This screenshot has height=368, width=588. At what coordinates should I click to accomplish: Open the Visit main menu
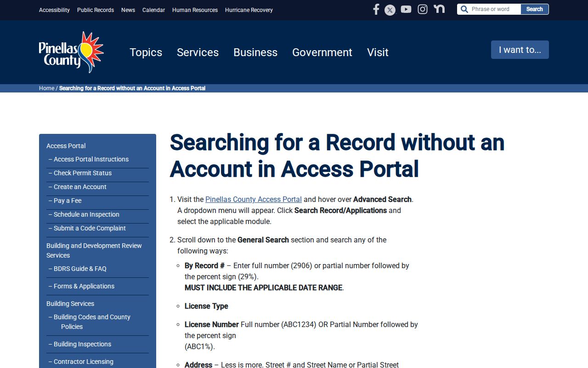(378, 52)
